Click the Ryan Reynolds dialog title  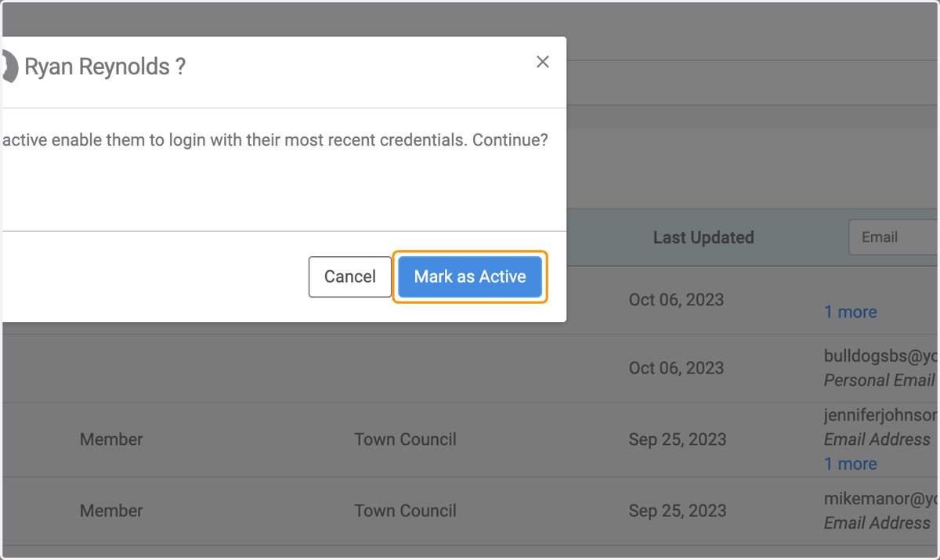tap(104, 67)
